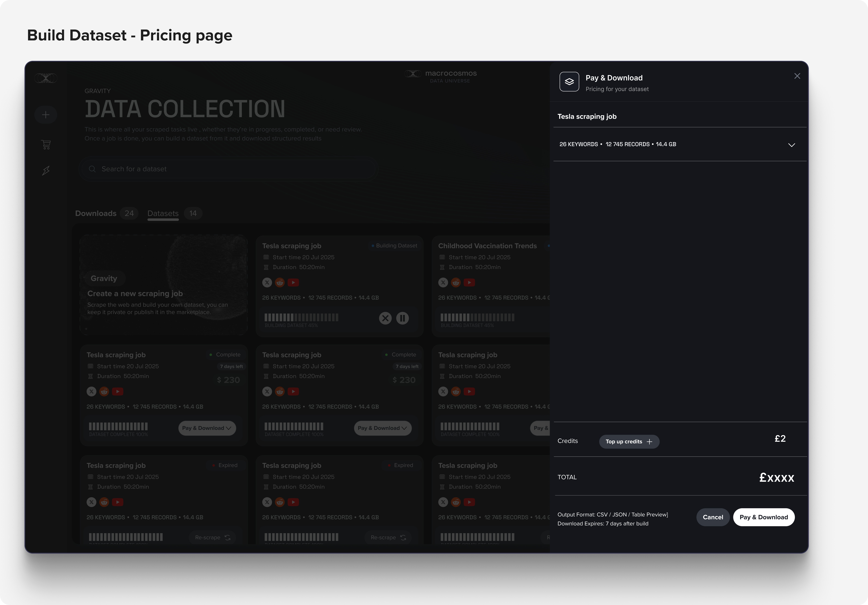Click the layers icon beside Pay & Download

569,82
